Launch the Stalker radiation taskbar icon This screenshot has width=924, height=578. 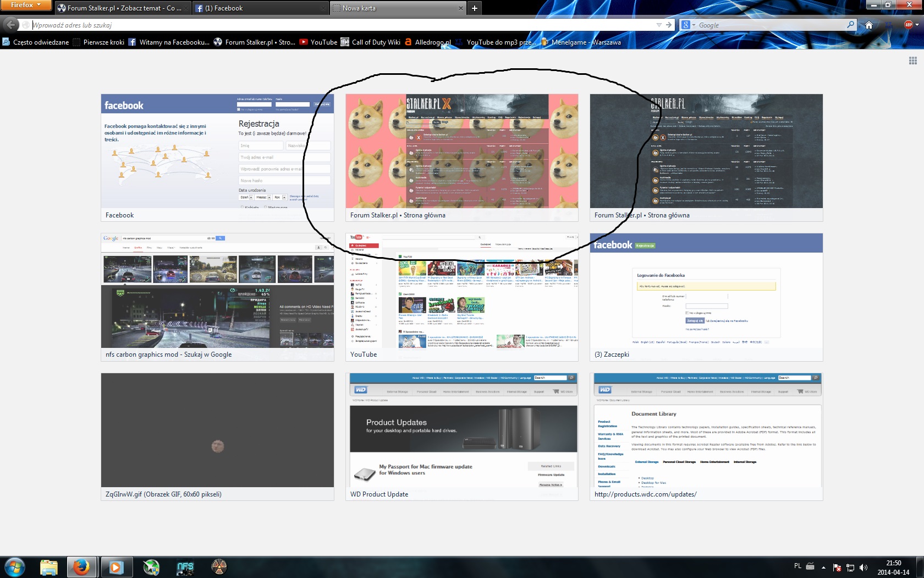[219, 567]
